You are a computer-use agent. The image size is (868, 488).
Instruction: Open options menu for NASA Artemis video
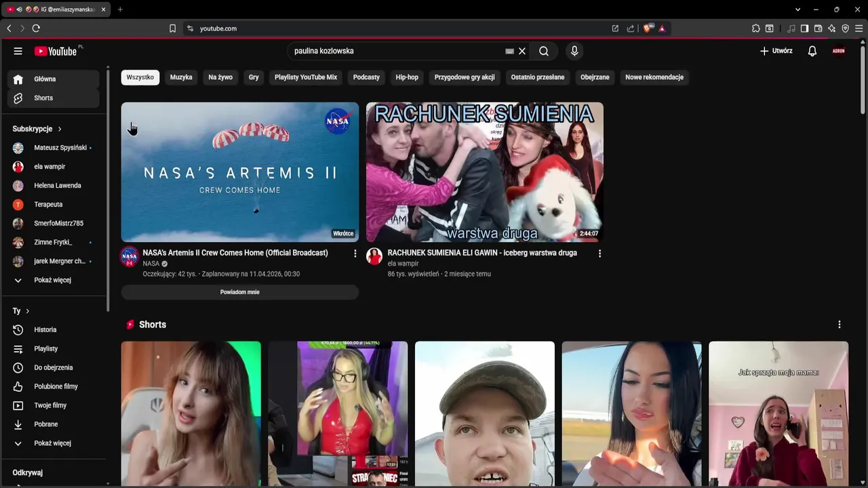pyautogui.click(x=355, y=253)
